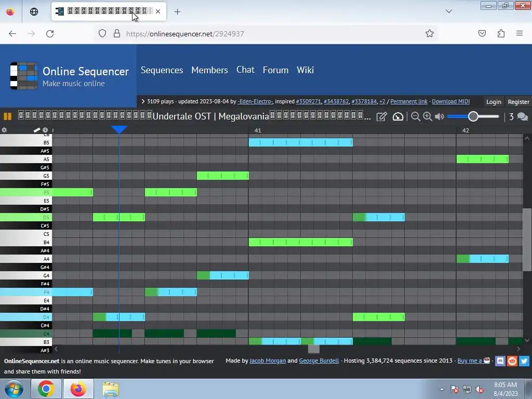Reload the page
Screen dimensions: 532x399
point(50,34)
